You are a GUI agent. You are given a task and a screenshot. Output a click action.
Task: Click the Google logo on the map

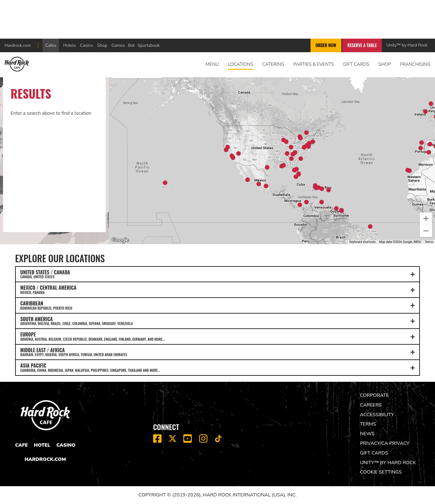120,240
